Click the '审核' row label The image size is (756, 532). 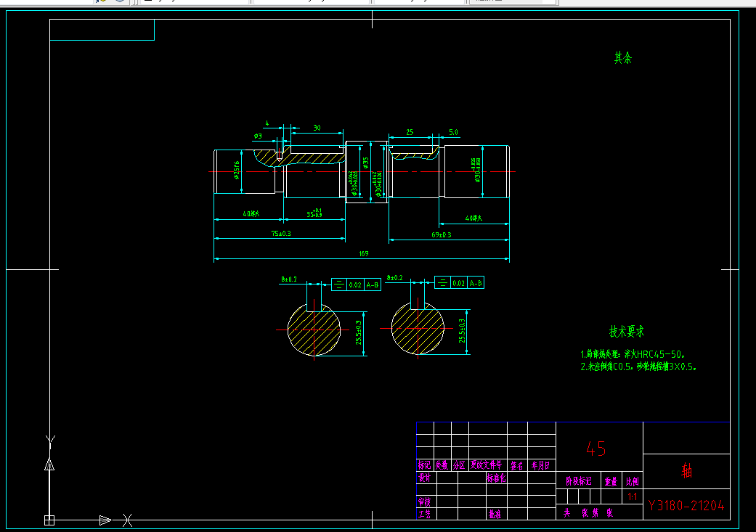[x=424, y=502]
